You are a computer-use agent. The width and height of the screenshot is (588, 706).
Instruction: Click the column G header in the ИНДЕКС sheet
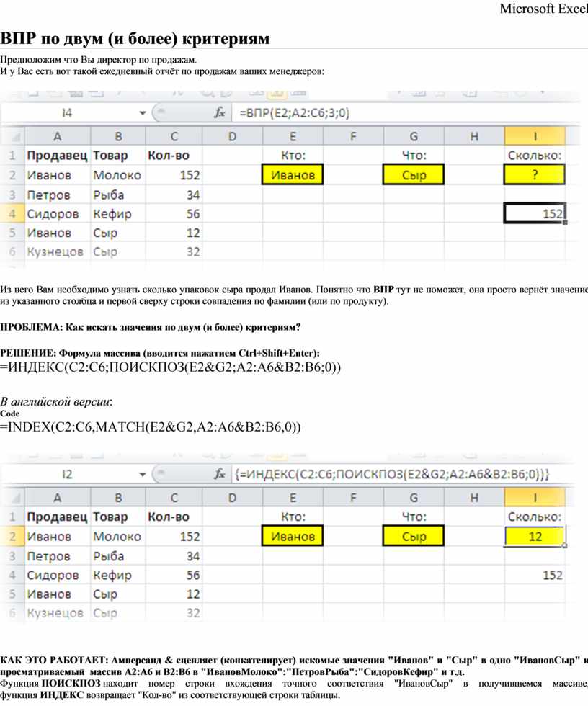point(414,498)
